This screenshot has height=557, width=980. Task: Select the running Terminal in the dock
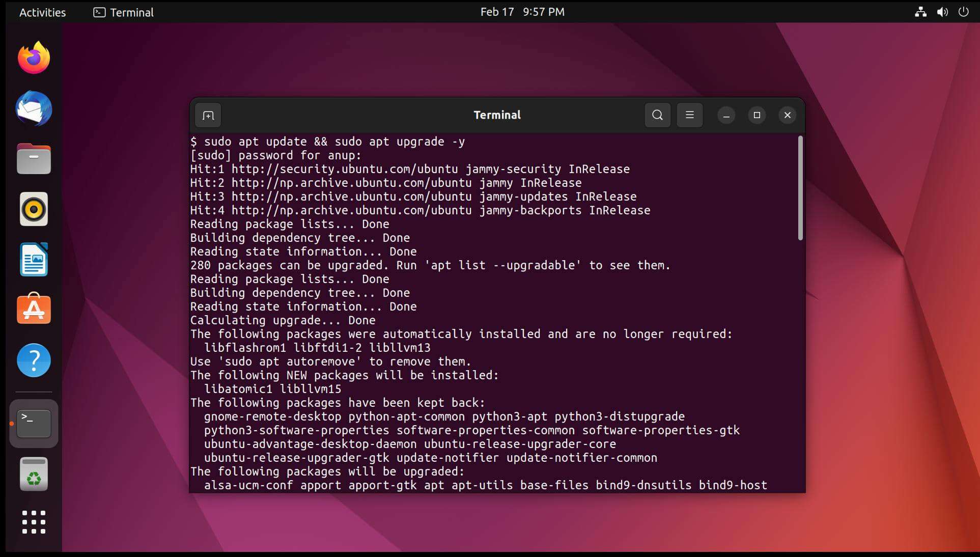coord(33,423)
